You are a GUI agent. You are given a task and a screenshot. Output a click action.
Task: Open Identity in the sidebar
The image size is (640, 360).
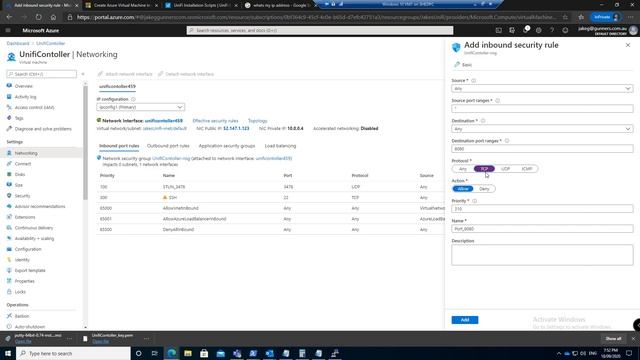(22, 260)
